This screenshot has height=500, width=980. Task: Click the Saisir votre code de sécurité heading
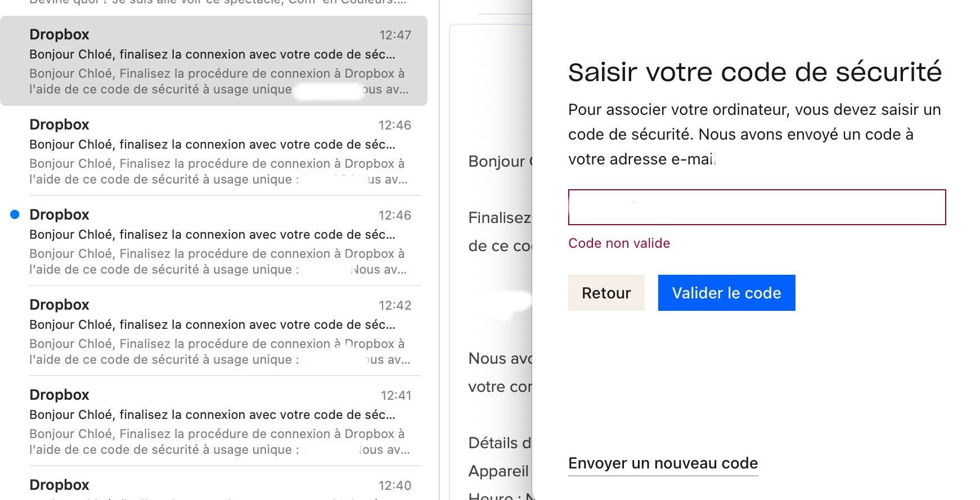tap(754, 72)
